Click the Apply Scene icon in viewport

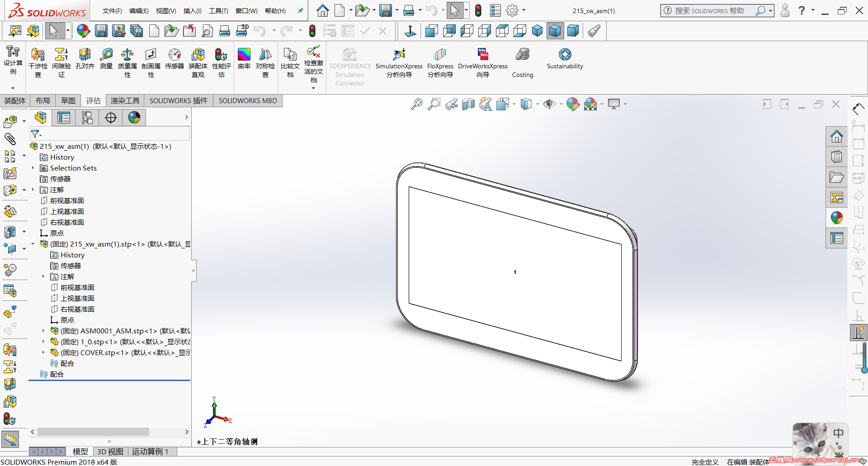[590, 105]
